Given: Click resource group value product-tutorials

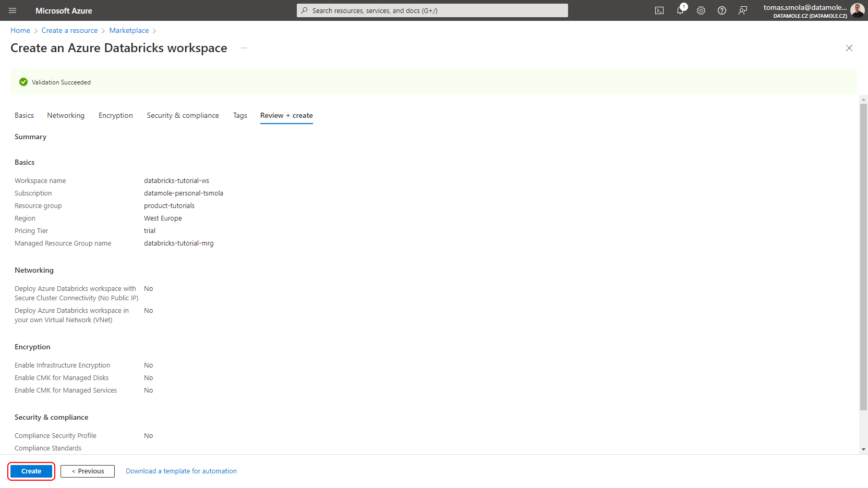Looking at the screenshot, I should pos(169,205).
